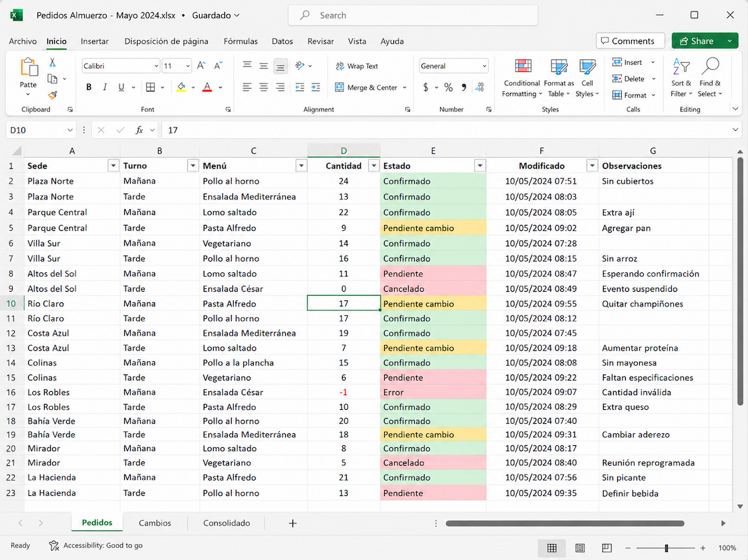Switch to Page Break Preview view
The image size is (748, 560).
606,548
